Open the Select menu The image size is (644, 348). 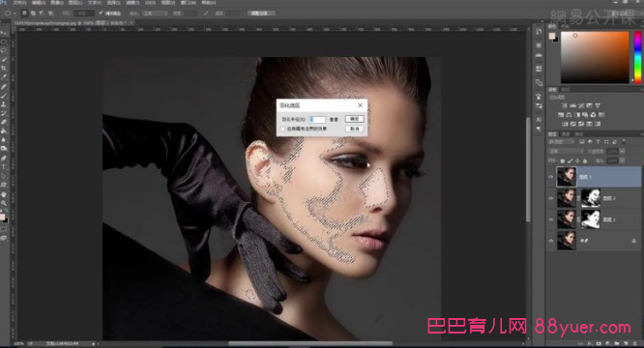click(x=114, y=3)
